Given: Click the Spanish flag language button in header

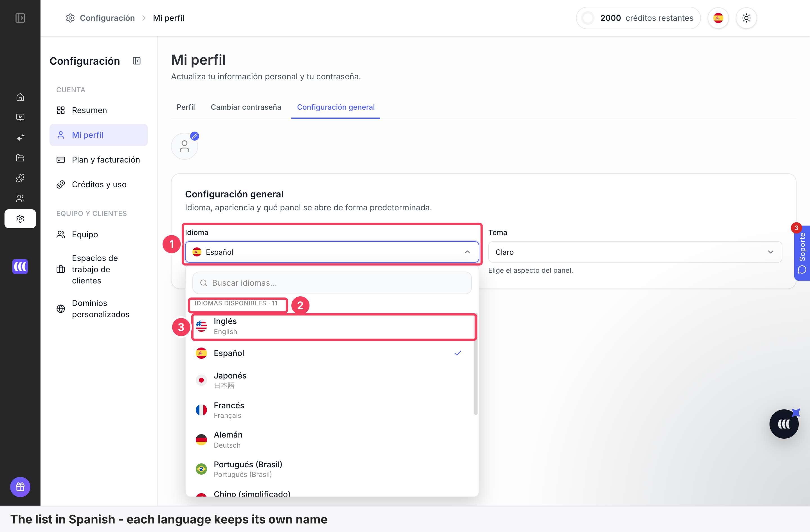Looking at the screenshot, I should coord(718,18).
